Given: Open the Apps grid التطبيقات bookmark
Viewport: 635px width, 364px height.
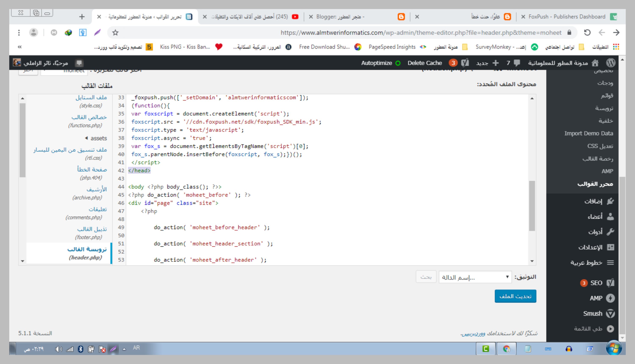Looking at the screenshot, I should point(605,47).
